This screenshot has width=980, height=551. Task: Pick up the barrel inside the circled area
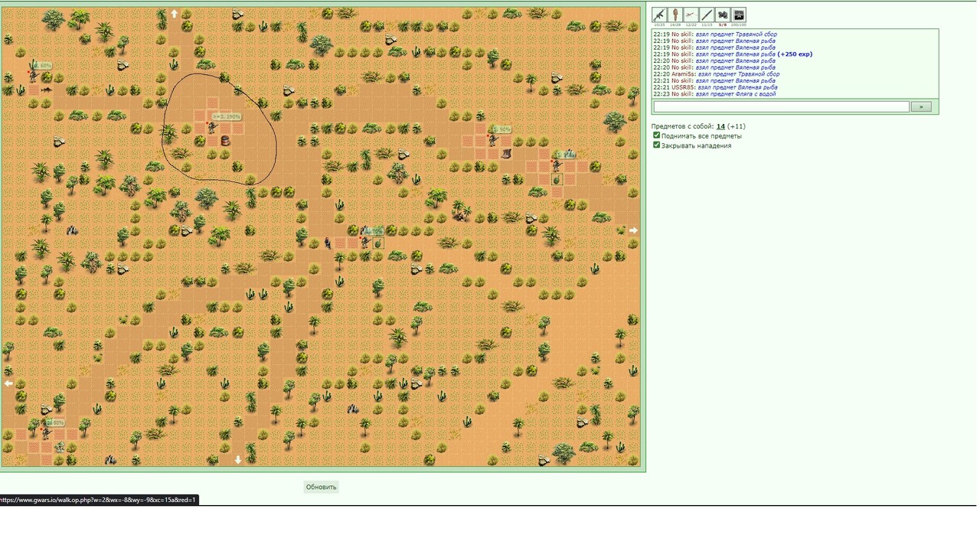pyautogui.click(x=225, y=141)
